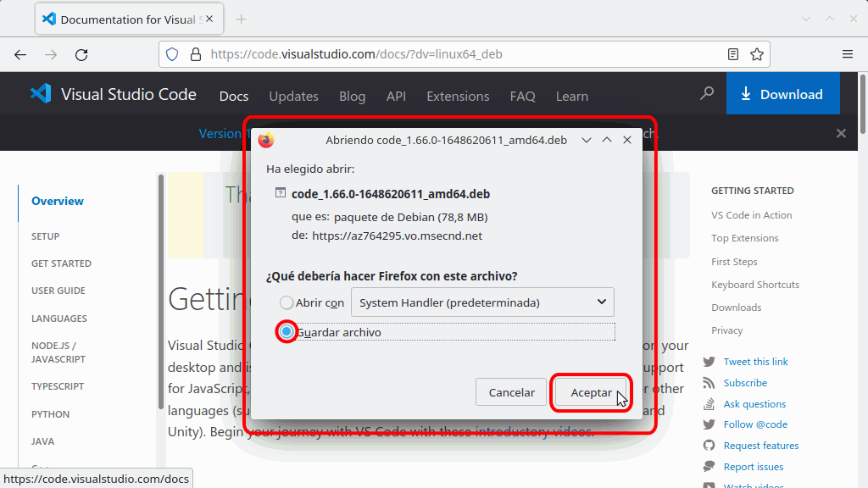Click the Ask questions Stack Overflow icon
This screenshot has width=868, height=488.
709,404
